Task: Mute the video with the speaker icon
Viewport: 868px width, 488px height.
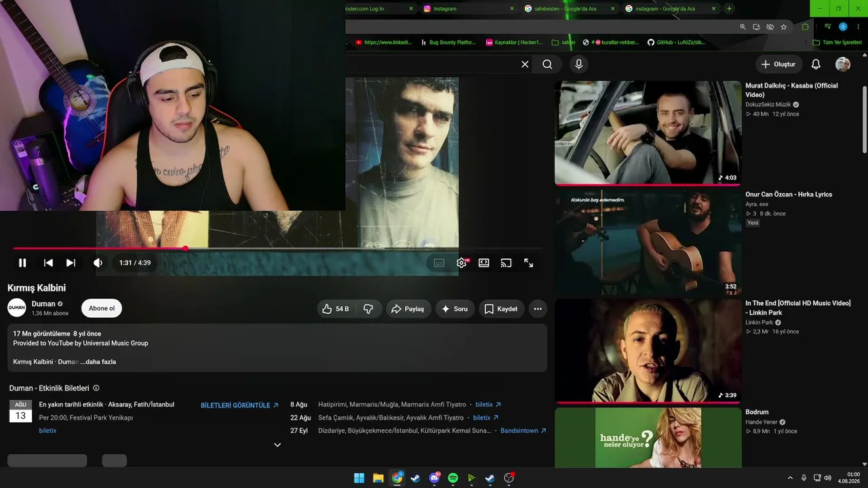Action: [x=98, y=263]
